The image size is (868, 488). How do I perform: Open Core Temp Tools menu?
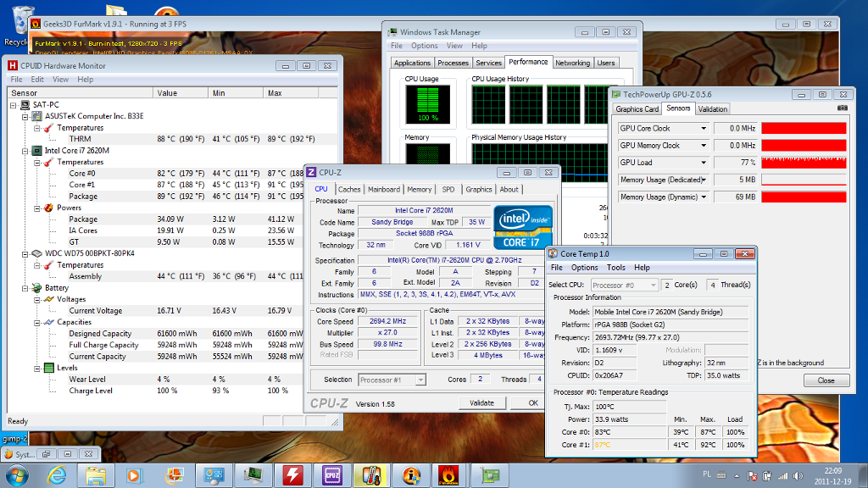click(x=615, y=268)
